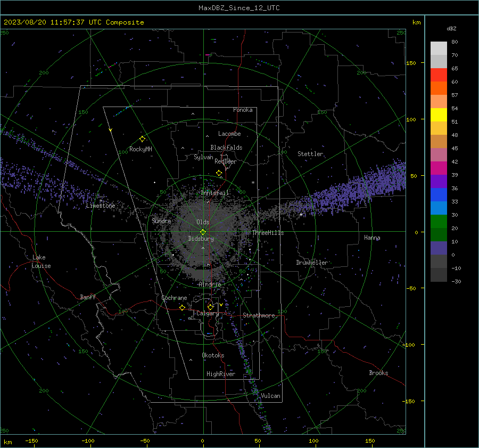This screenshot has height=448, width=479.
Task: Click the dBZ legend heading
Action: point(451,29)
